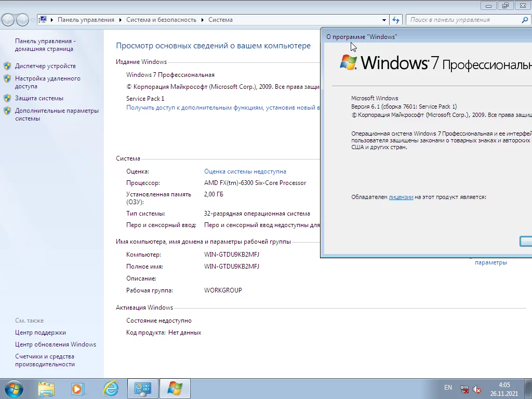Click 'Код продукта: Нет данных' text
This screenshot has height=399, width=532.
pos(164,332)
